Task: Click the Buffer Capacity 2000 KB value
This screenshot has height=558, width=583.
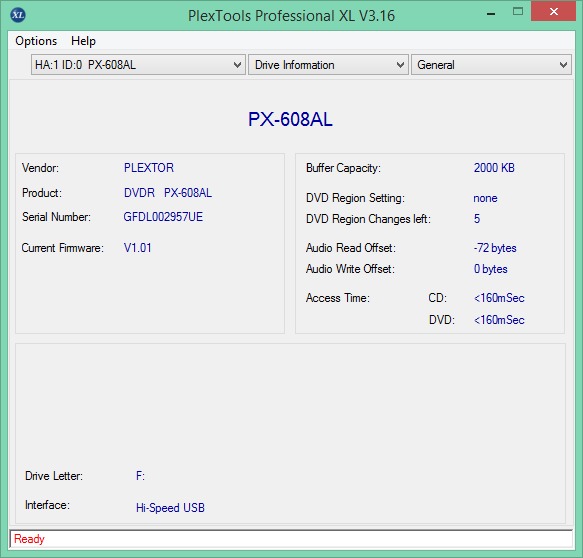Action: click(494, 168)
